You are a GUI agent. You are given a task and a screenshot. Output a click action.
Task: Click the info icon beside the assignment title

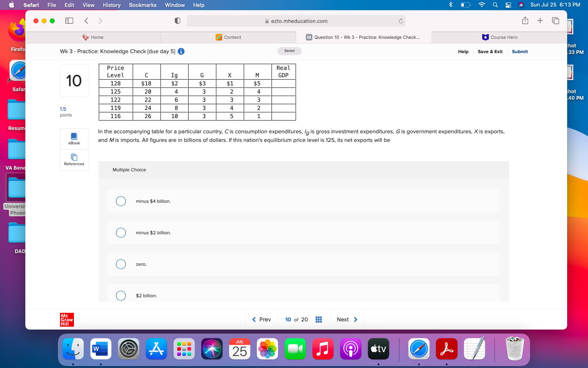(x=180, y=51)
